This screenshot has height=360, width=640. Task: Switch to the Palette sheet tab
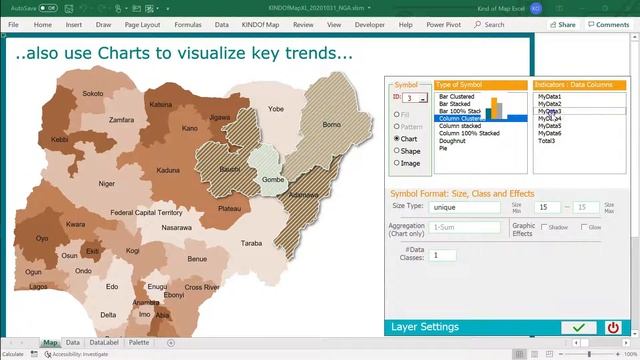click(x=139, y=342)
